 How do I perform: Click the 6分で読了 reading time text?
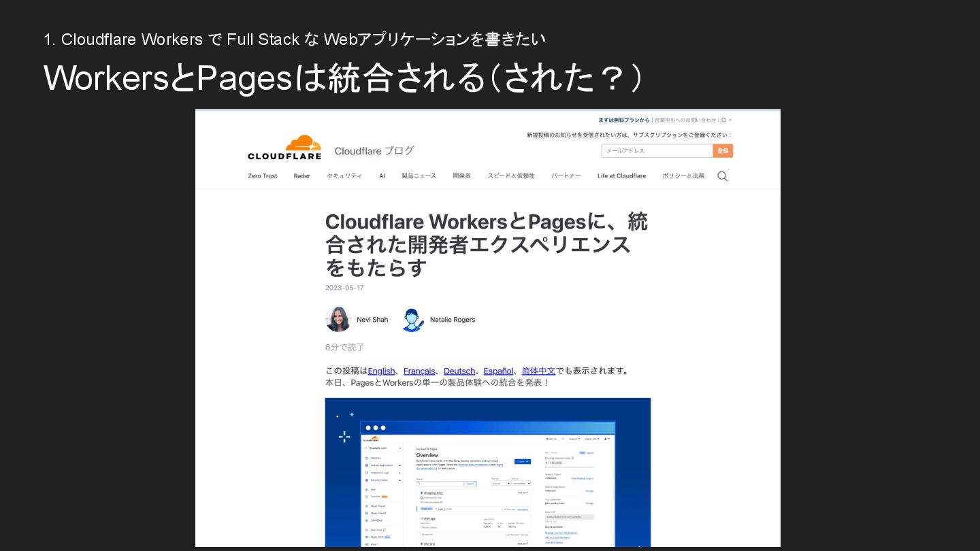(345, 348)
